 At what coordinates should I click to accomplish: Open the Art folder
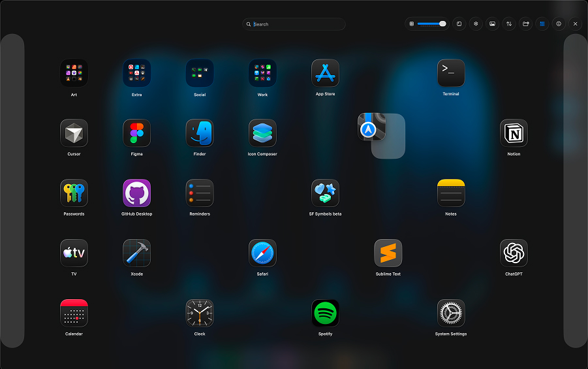click(74, 73)
